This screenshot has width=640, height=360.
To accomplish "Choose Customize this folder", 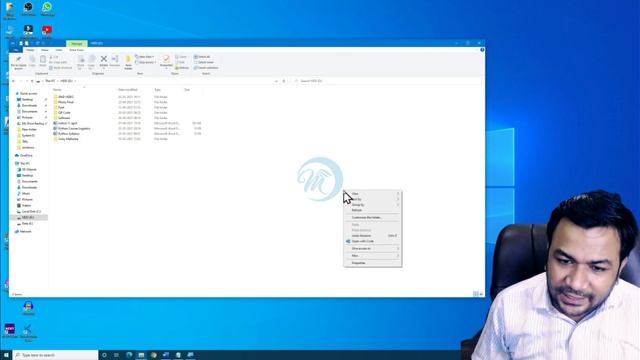I will 373,218.
